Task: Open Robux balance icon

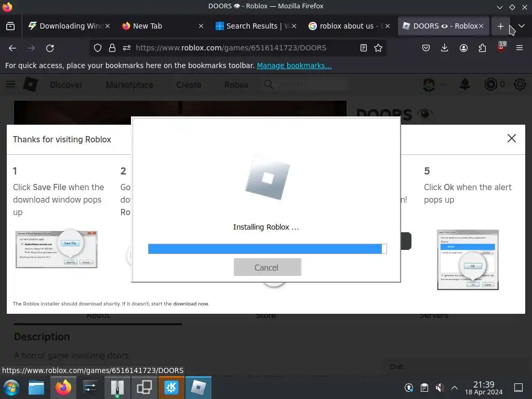Action: coord(490,85)
